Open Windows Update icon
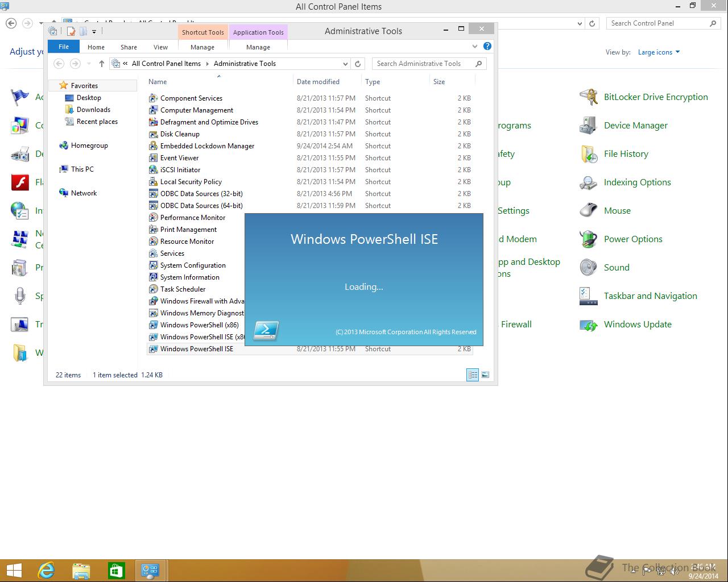728x582 pixels. [589, 325]
